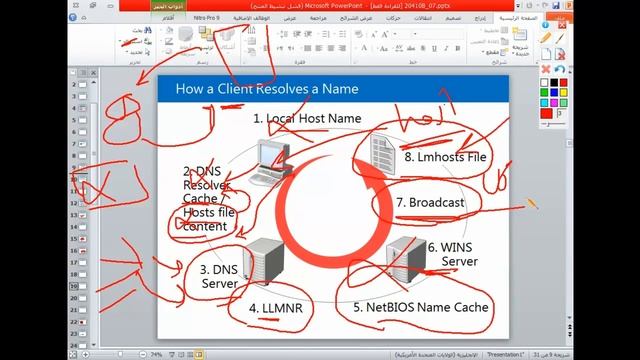Viewport: 640px width, 360px height.
Task: Click the PowerPoint Help question mark icon
Action: click(x=73, y=17)
